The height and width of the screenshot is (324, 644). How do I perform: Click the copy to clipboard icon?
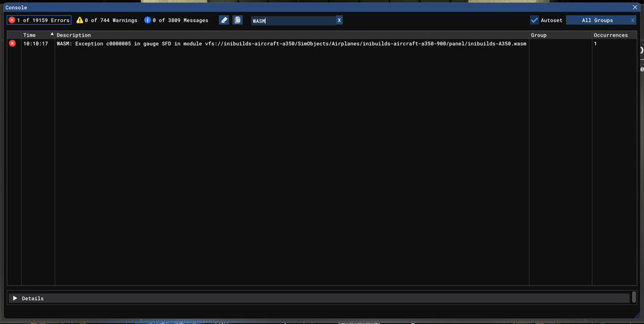238,21
